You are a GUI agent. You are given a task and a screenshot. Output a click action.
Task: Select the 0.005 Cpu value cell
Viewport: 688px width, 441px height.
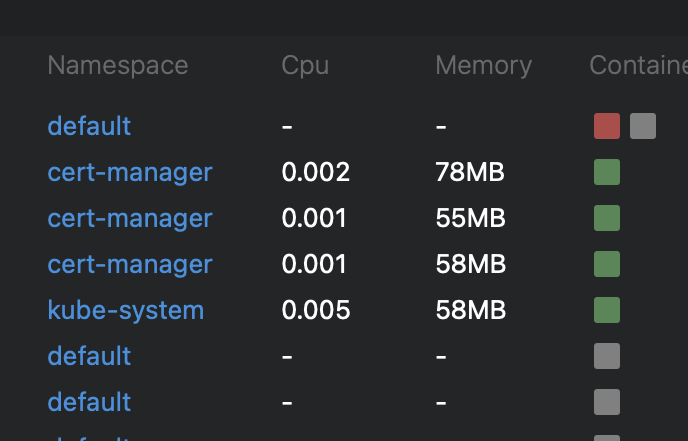(316, 310)
